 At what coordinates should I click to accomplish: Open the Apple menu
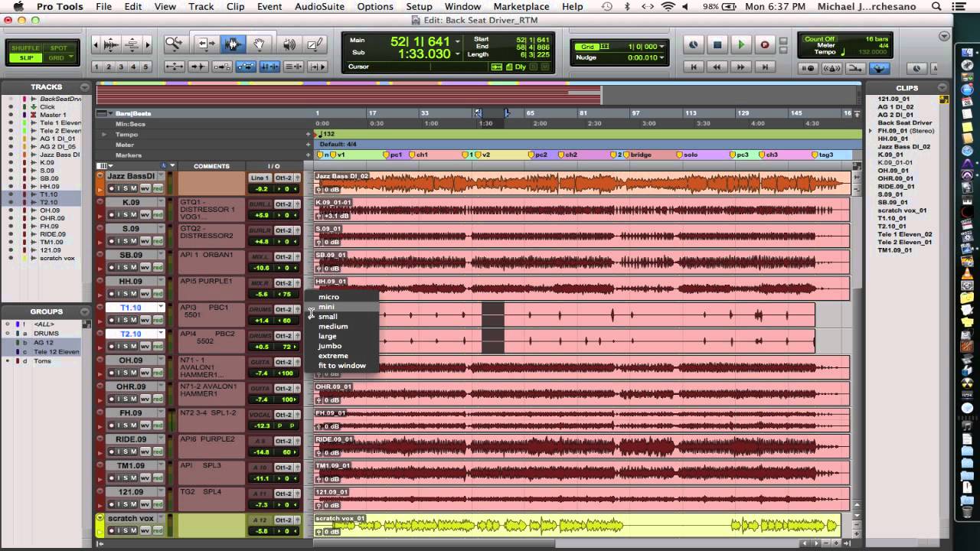pos(18,6)
